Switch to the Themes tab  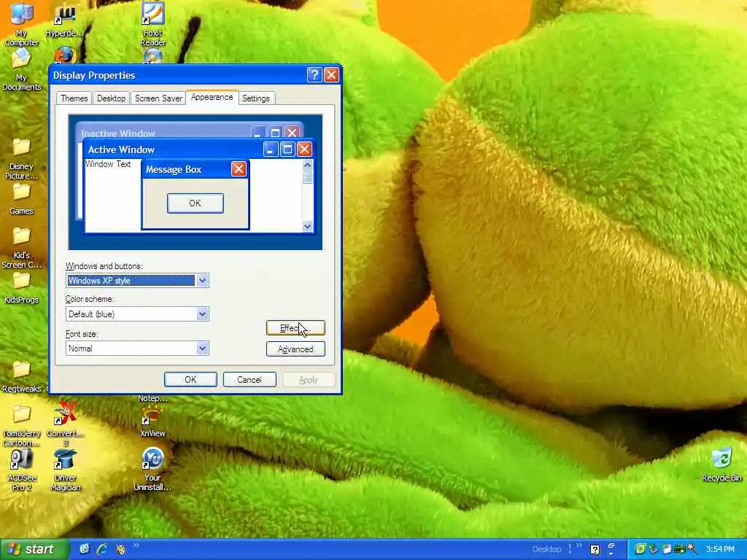point(74,98)
